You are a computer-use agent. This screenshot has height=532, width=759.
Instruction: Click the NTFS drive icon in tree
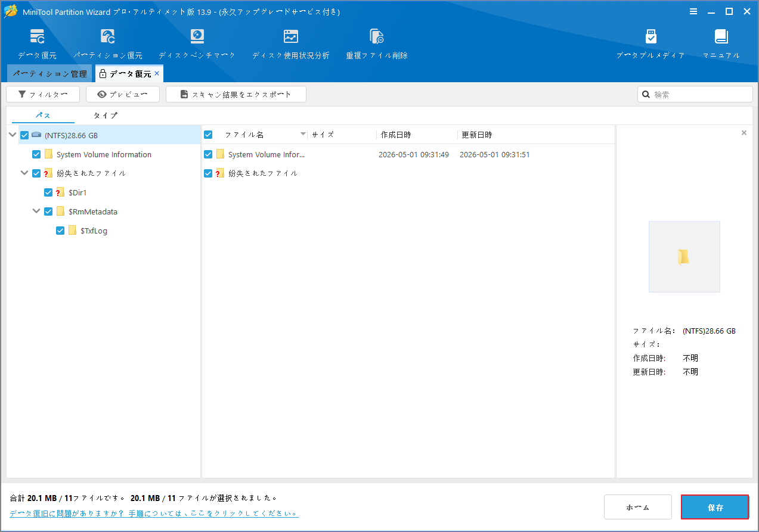36,135
